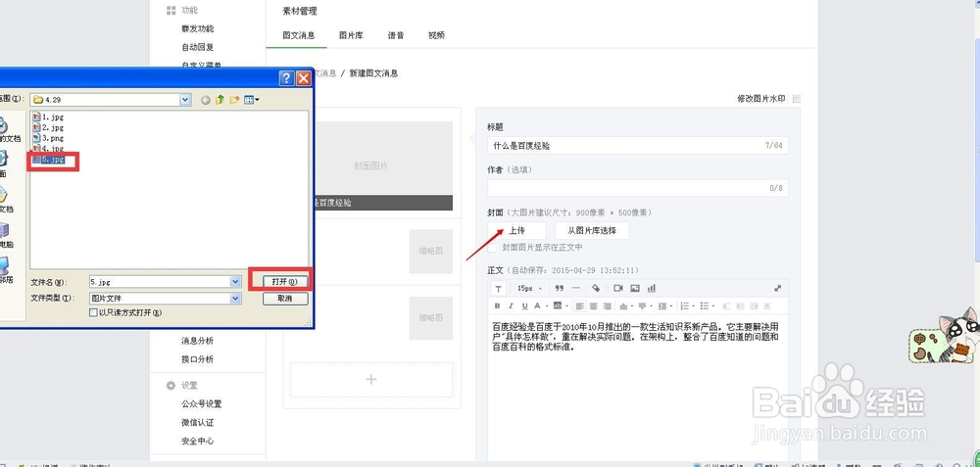This screenshot has width=980, height=467.
Task: Select file 1.jpg in dialog
Action: [48, 117]
